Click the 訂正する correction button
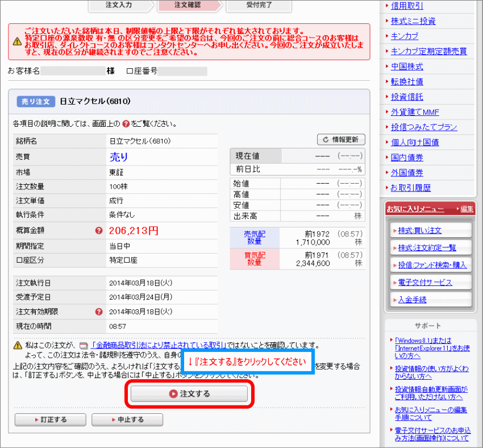 click(x=51, y=420)
